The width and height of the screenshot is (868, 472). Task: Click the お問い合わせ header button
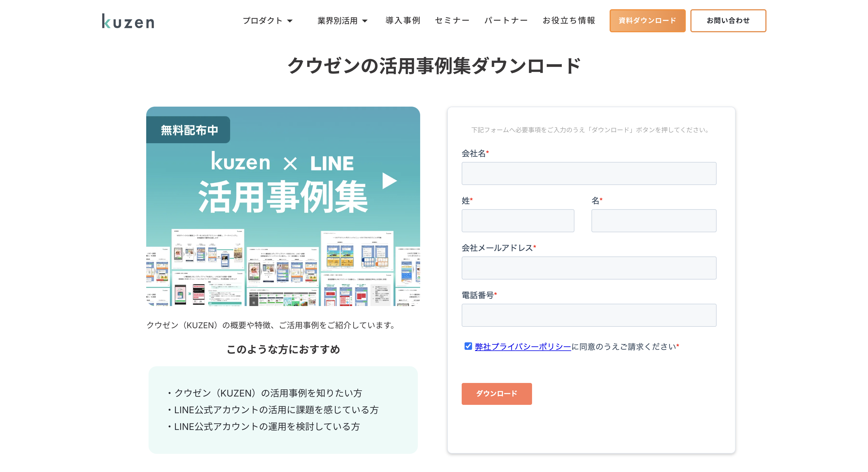(728, 20)
